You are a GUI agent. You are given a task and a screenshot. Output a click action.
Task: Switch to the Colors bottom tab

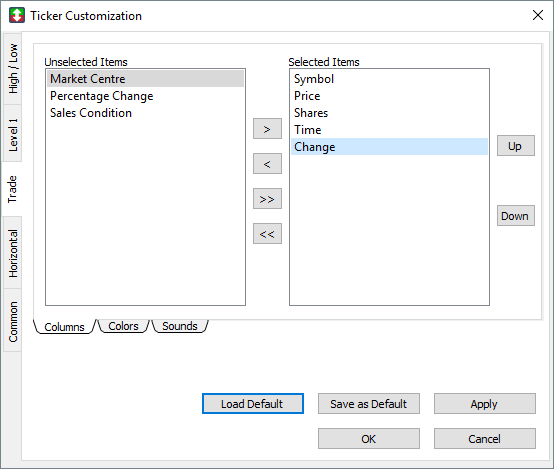(x=123, y=326)
